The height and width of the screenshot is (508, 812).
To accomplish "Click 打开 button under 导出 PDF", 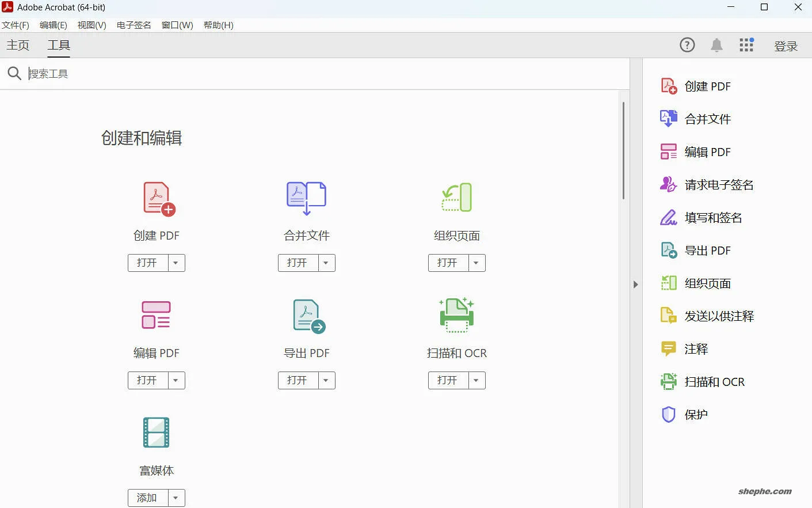I will pyautogui.click(x=298, y=380).
